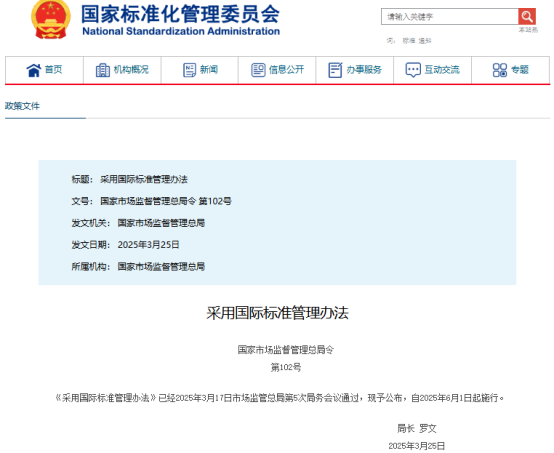
Task: Click the centered 第102号 line below the heading
Action: [286, 367]
